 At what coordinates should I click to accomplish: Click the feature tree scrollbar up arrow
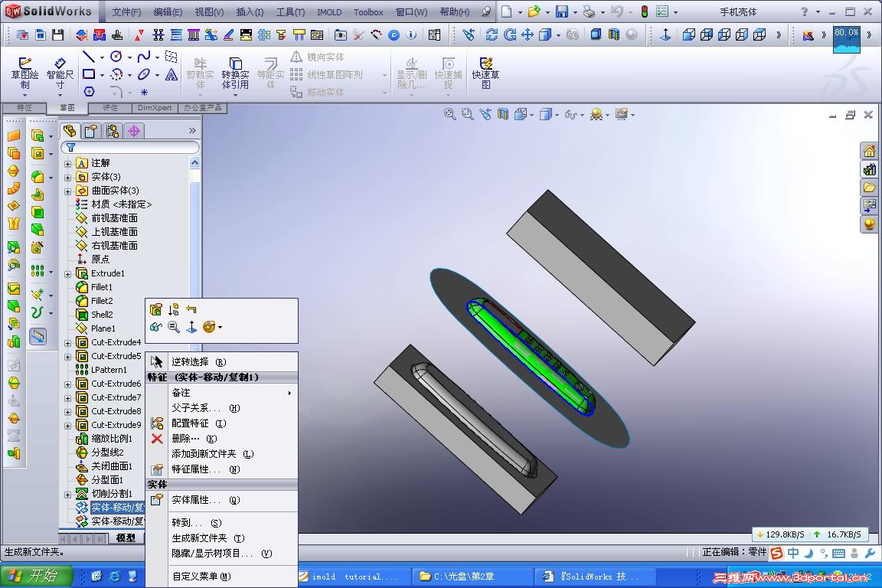194,163
